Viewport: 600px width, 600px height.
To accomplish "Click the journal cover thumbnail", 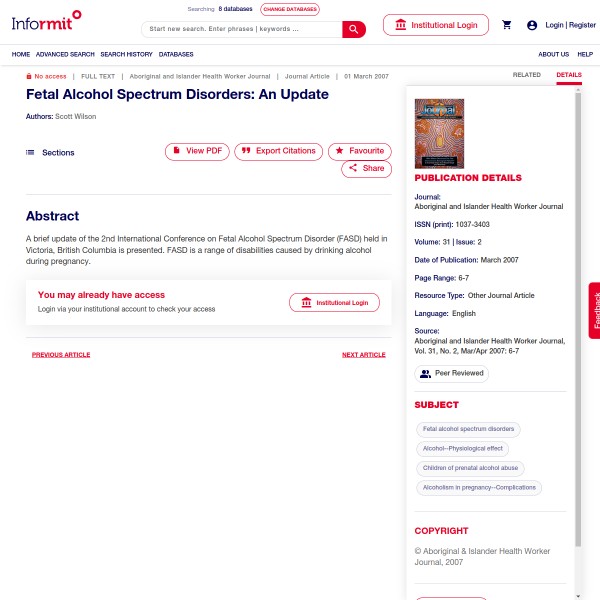I will click(439, 134).
